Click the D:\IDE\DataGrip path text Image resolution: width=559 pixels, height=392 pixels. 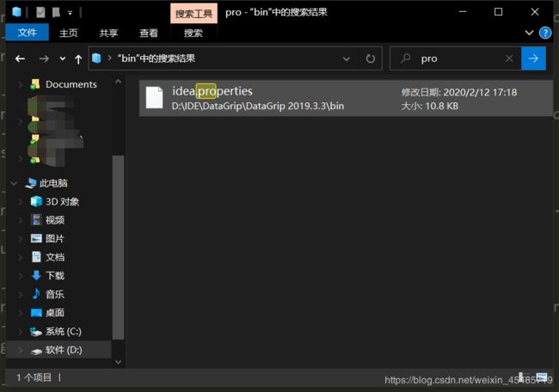coord(258,107)
